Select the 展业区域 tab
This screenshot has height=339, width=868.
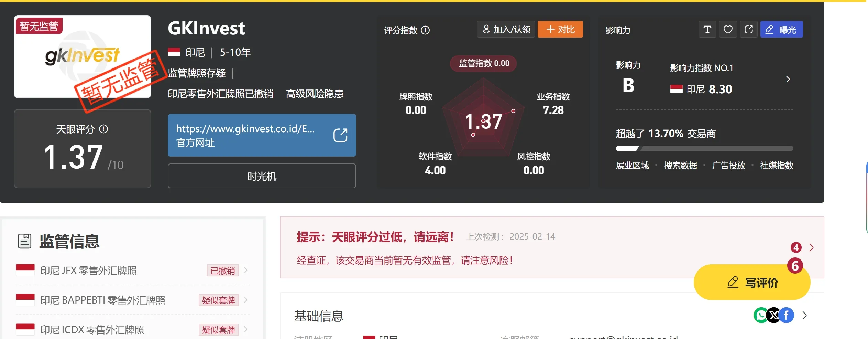(633, 166)
